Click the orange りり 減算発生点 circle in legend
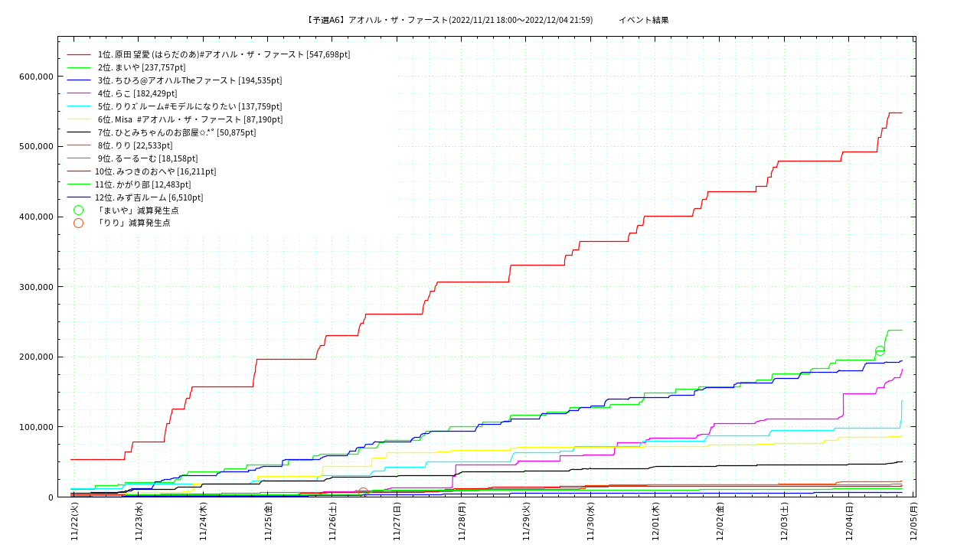The image size is (980, 551). point(78,223)
